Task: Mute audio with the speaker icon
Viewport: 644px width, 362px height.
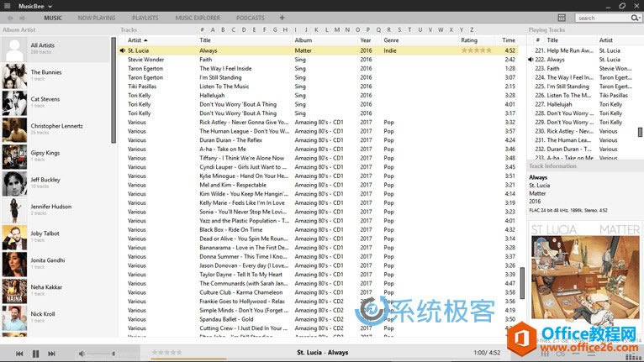Action: 82,354
